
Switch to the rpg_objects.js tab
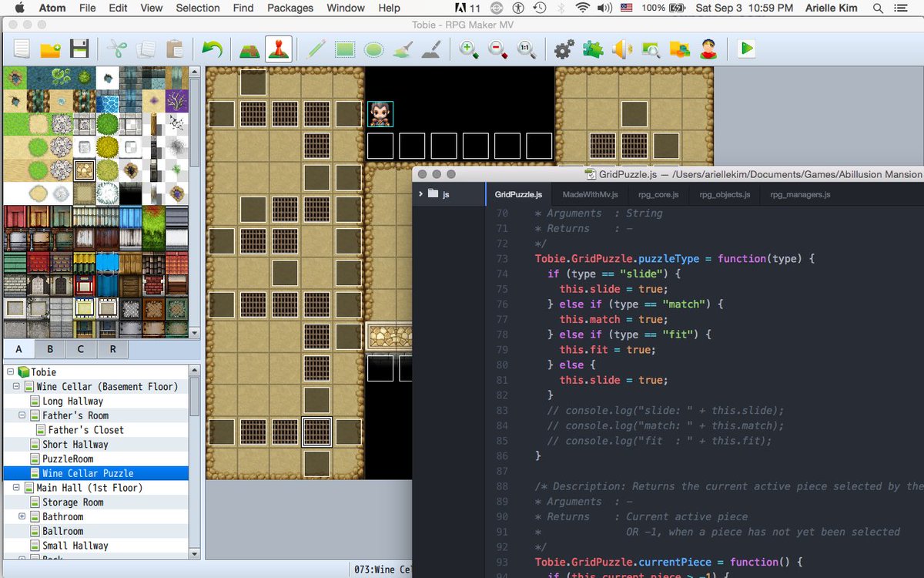coord(725,195)
